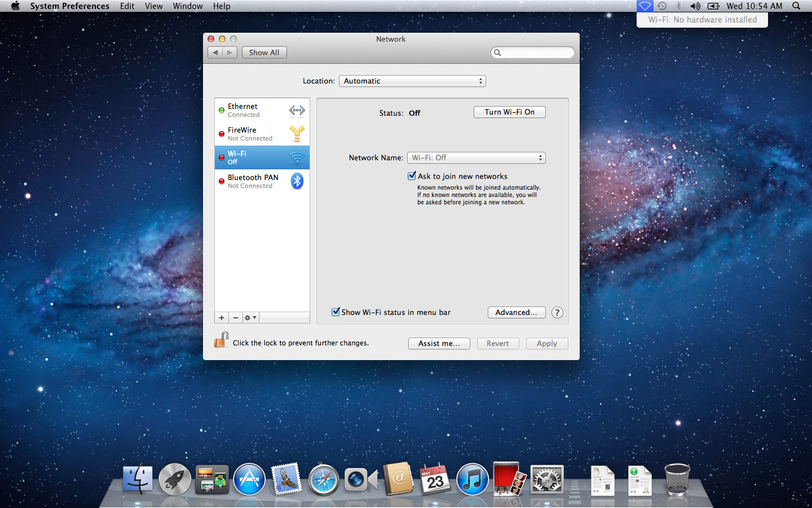Click the help question mark button
Image resolution: width=812 pixels, height=508 pixels.
pyautogui.click(x=557, y=313)
